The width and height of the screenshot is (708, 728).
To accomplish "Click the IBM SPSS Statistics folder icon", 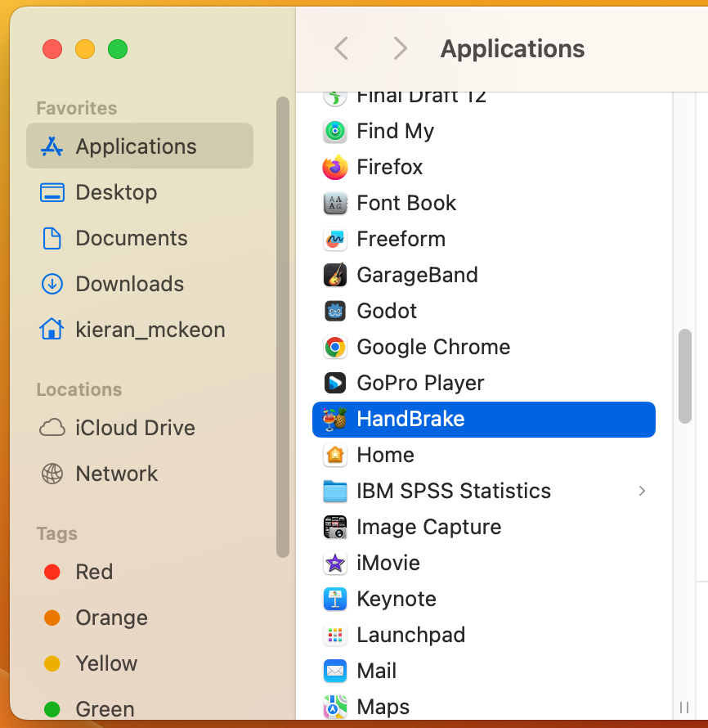I will point(334,492).
